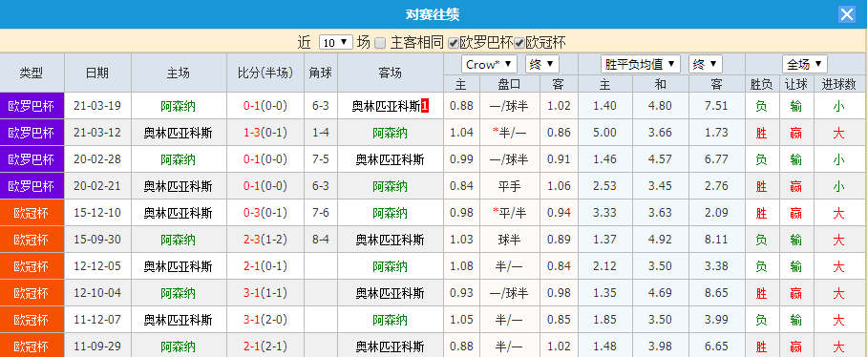Image resolution: width=868 pixels, height=357 pixels.
Task: Click the date 11-12-07 cell
Action: click(97, 320)
